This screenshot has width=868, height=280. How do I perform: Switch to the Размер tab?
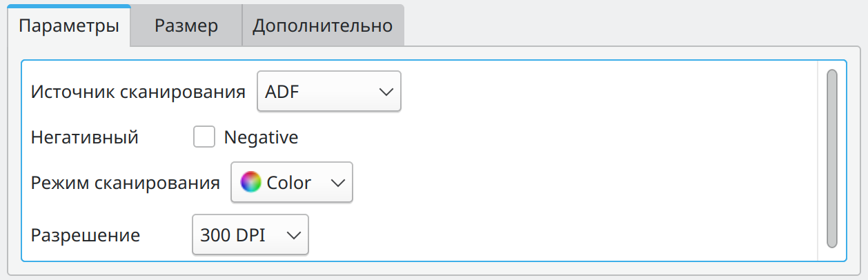[x=186, y=26]
